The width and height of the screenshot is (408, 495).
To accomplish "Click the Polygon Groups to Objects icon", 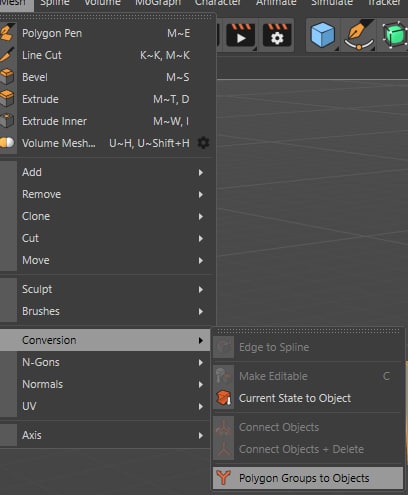I will [x=224, y=478].
